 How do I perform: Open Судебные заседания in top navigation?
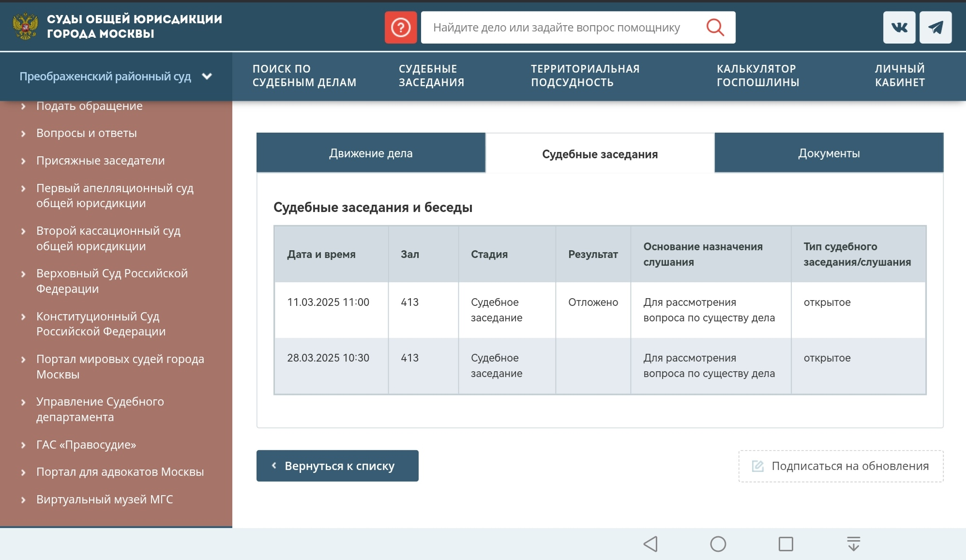coord(431,76)
